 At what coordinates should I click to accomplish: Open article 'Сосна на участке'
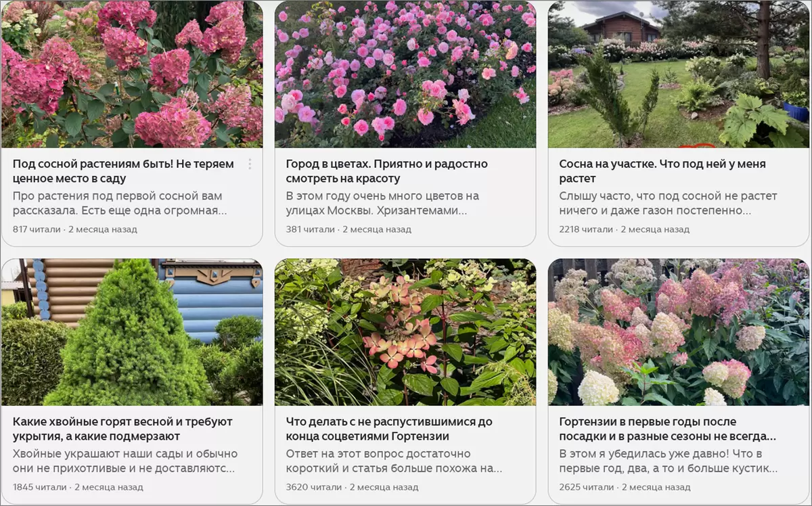tap(662, 171)
